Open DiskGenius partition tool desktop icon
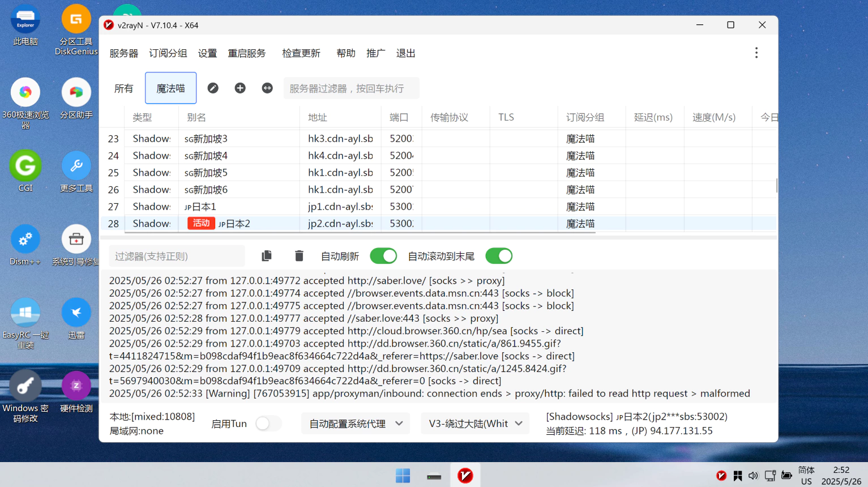This screenshot has height=487, width=868. [x=76, y=30]
